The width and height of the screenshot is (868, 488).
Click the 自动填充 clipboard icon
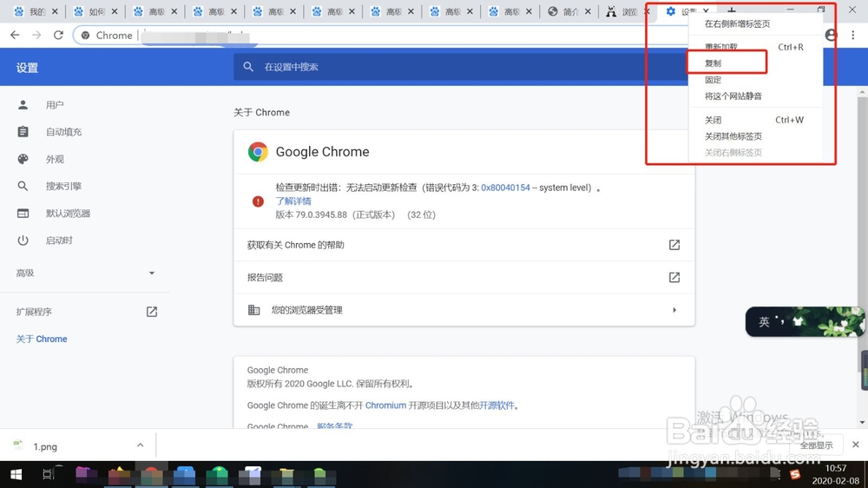point(23,132)
